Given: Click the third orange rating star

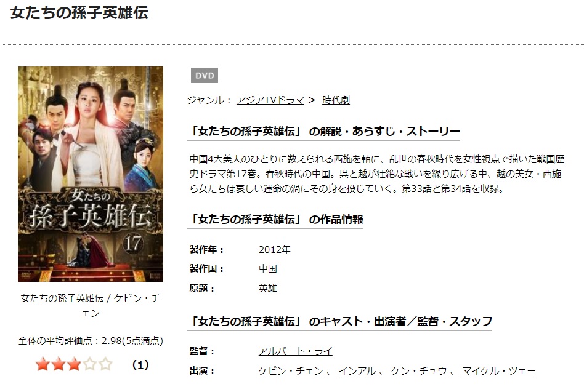Looking at the screenshot, I should (74, 364).
